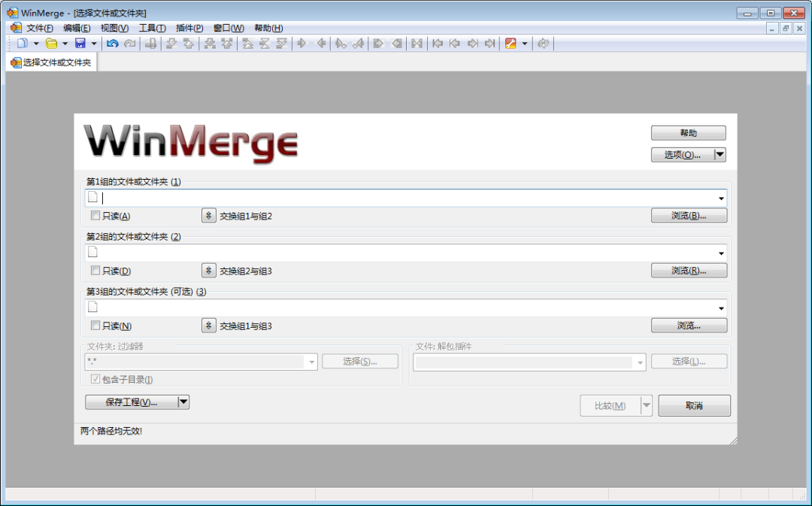This screenshot has height=506, width=812.
Task: Open a new blank comparison
Action: tap(23, 43)
